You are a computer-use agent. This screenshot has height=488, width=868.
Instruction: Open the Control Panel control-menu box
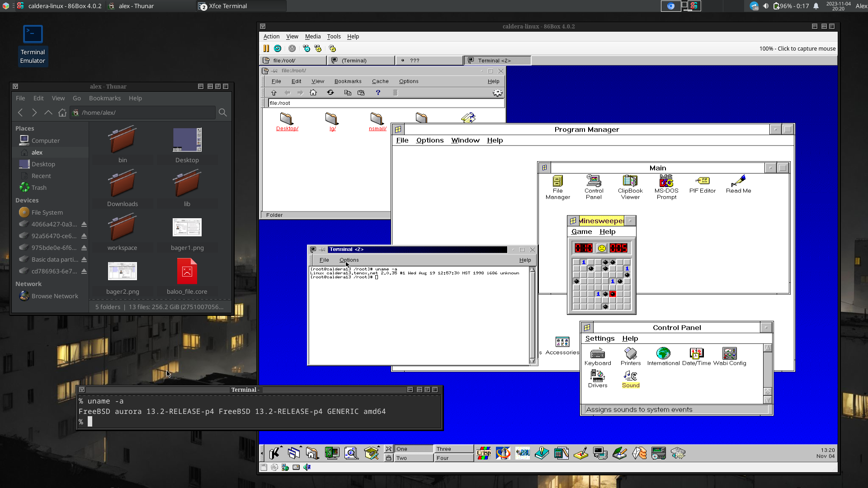point(587,328)
